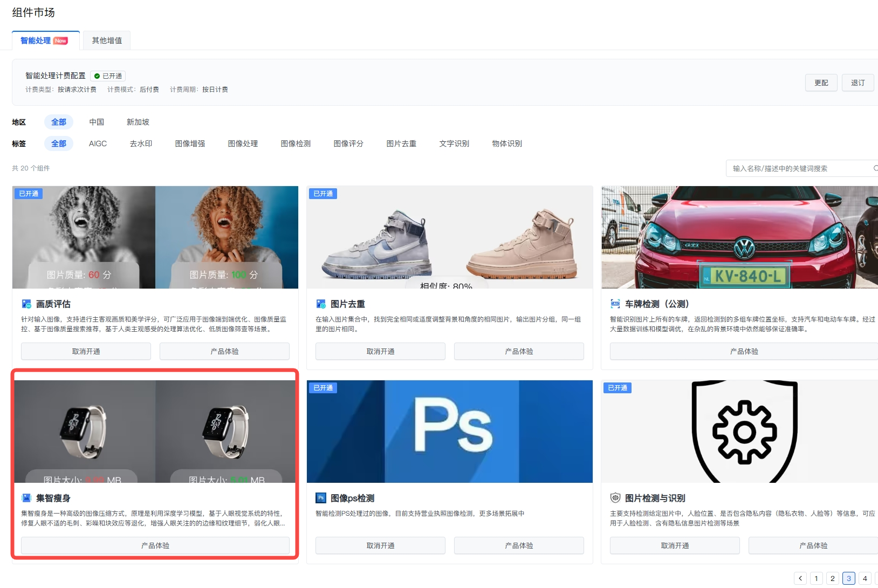This screenshot has width=878, height=588.
Task: Click the 车牌检测 (公测) component icon
Action: [615, 304]
